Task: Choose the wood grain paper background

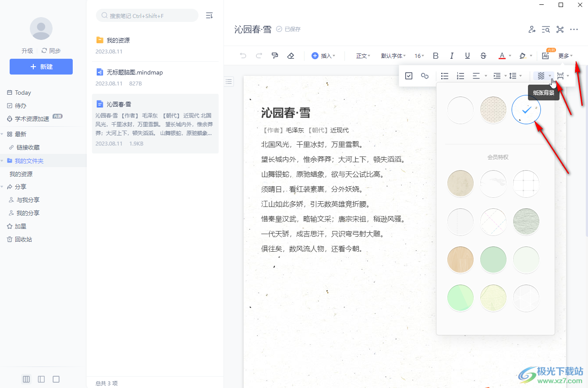Action: 460,259
